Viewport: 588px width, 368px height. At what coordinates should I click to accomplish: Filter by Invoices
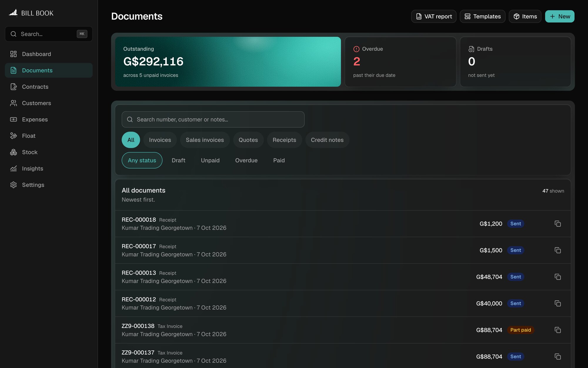[160, 140]
